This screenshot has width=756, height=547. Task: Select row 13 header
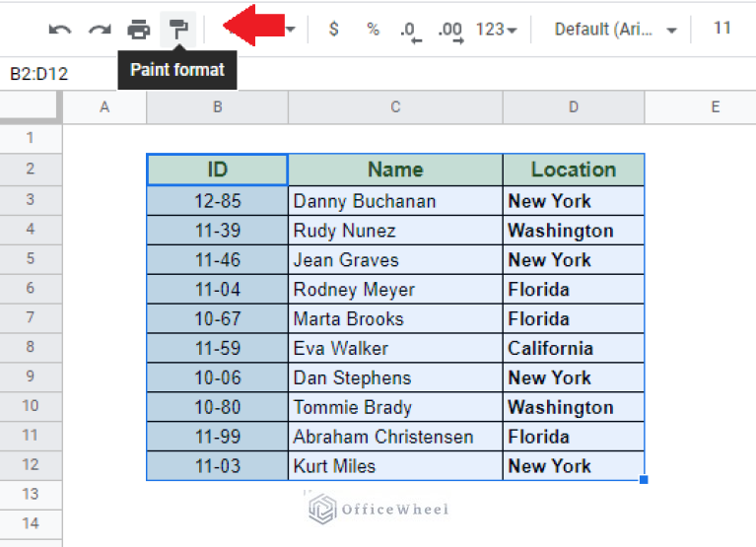tap(31, 494)
